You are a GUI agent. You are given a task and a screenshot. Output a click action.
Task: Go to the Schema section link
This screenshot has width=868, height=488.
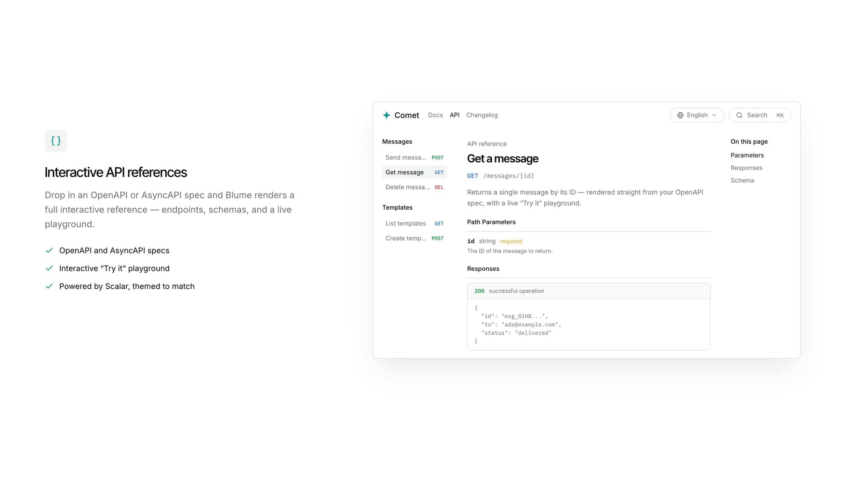(742, 180)
